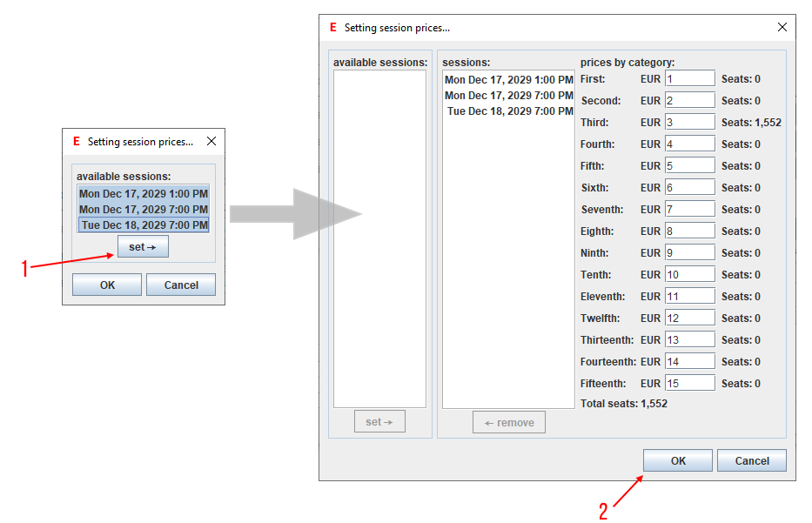Click OK in the large session prices dialog
The height and width of the screenshot is (523, 812).
coord(678,460)
